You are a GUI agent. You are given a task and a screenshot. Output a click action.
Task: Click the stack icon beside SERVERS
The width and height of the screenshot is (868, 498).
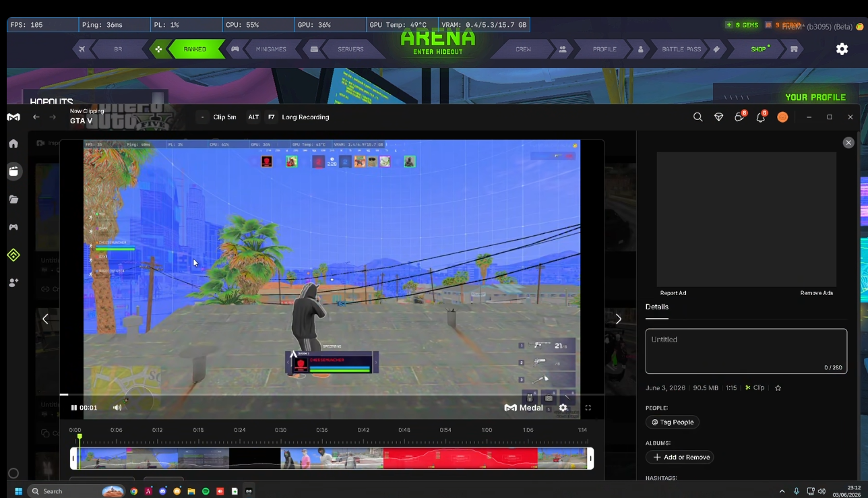[x=314, y=49]
